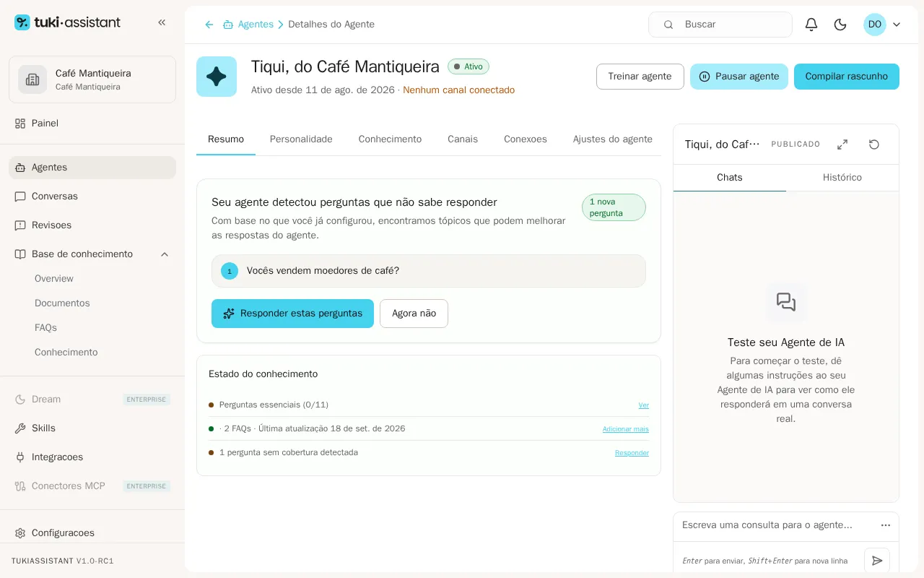Toggle dark mode moon icon

840,25
